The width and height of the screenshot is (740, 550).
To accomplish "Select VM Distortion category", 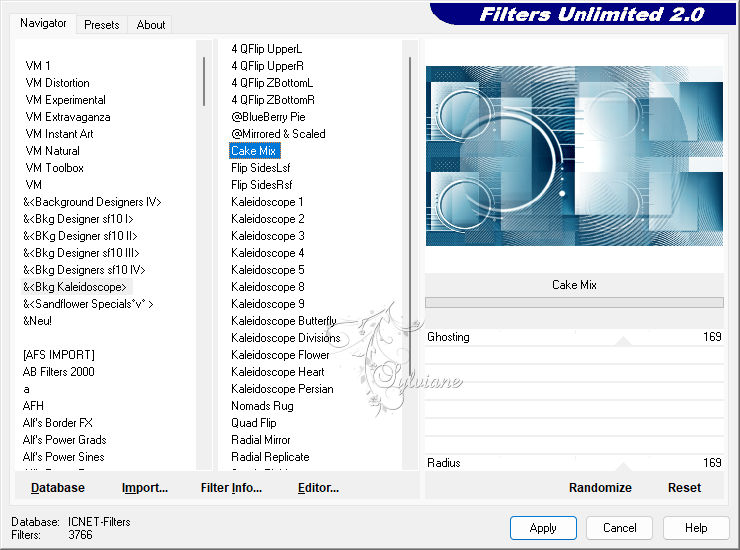I will [x=58, y=83].
